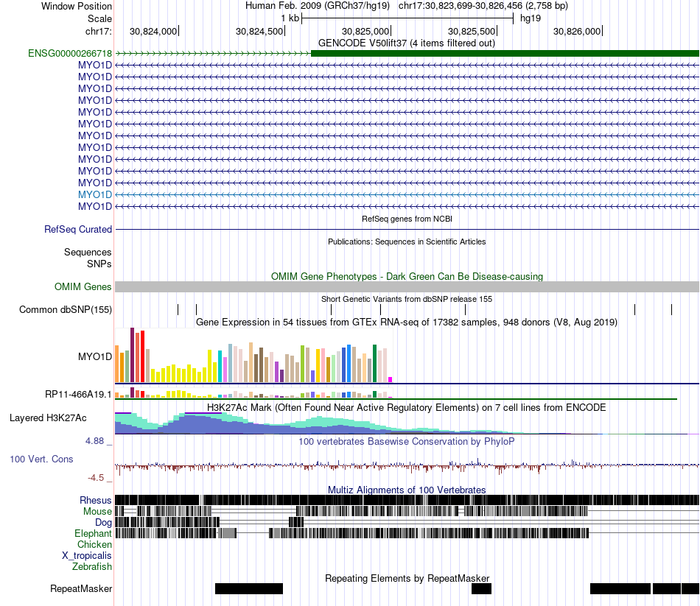Select the ENSG00000266718 thick green exon block

pos(505,54)
